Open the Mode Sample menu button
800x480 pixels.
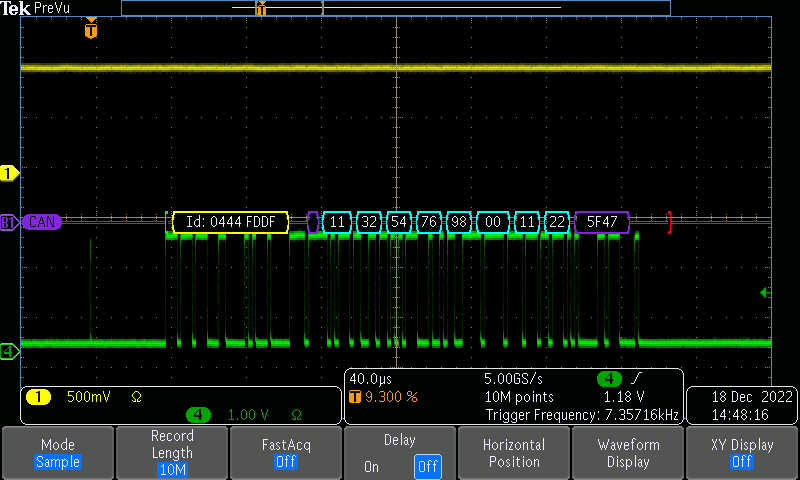tap(58, 452)
